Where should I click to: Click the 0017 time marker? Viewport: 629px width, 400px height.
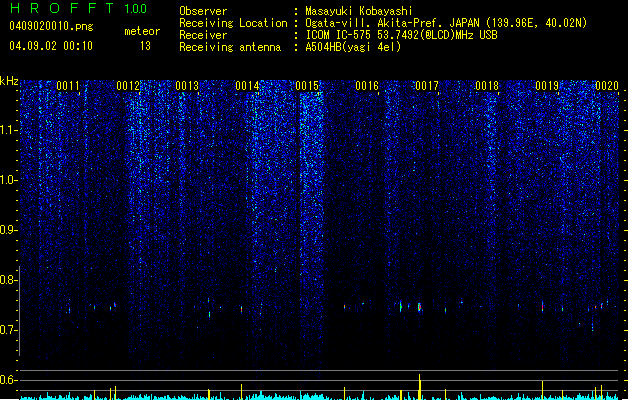pos(427,86)
